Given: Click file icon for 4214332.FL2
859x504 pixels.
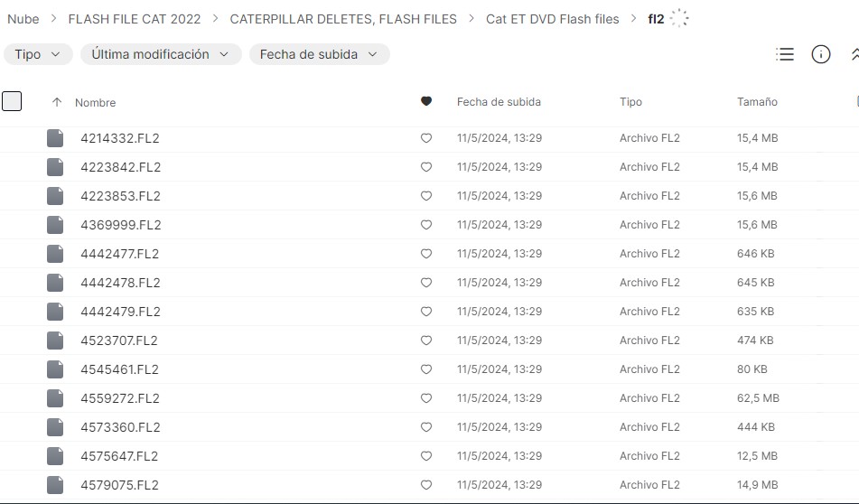Looking at the screenshot, I should [55, 138].
